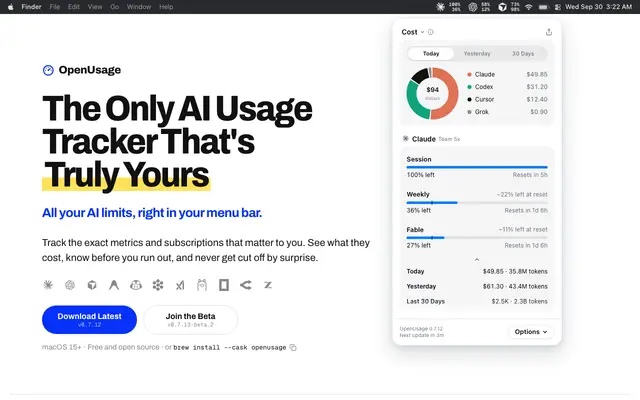Collapse the Claude details chevron

(x=477, y=260)
